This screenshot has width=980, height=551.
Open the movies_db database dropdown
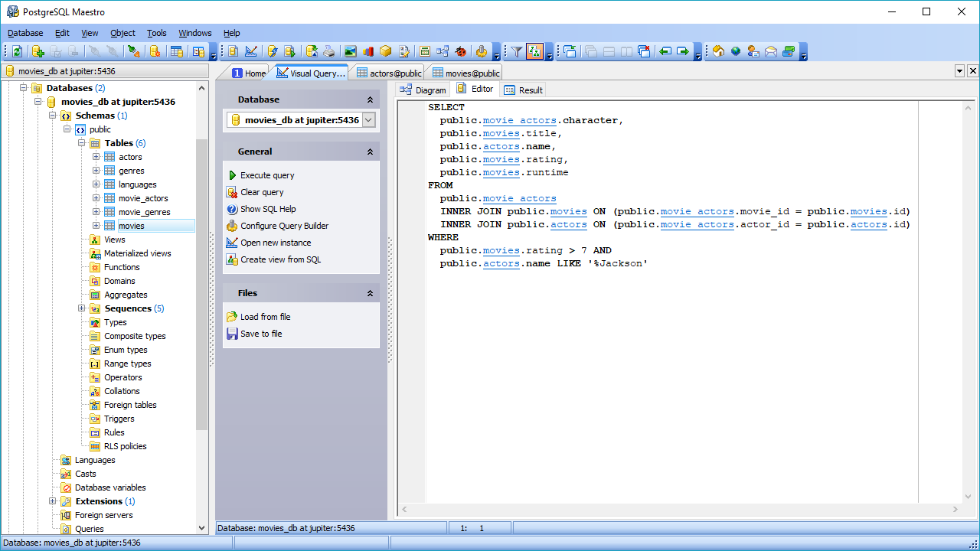(x=368, y=120)
